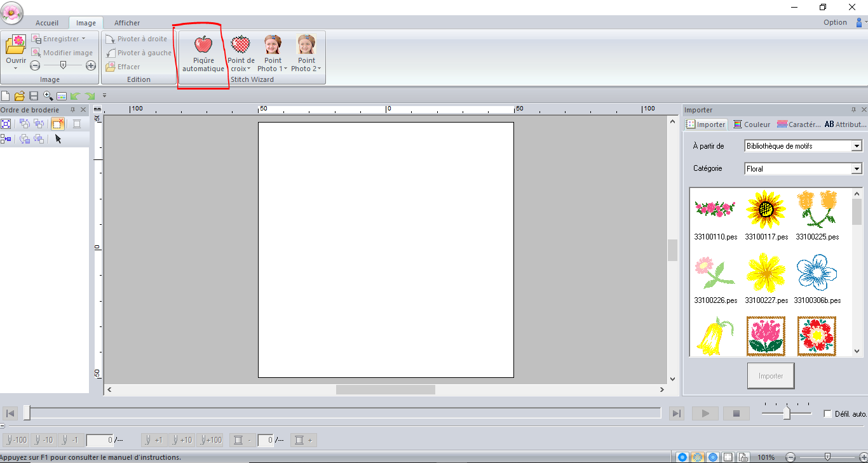Open the flower application button menu
Screen dimensions: 868x463
click(x=12, y=11)
